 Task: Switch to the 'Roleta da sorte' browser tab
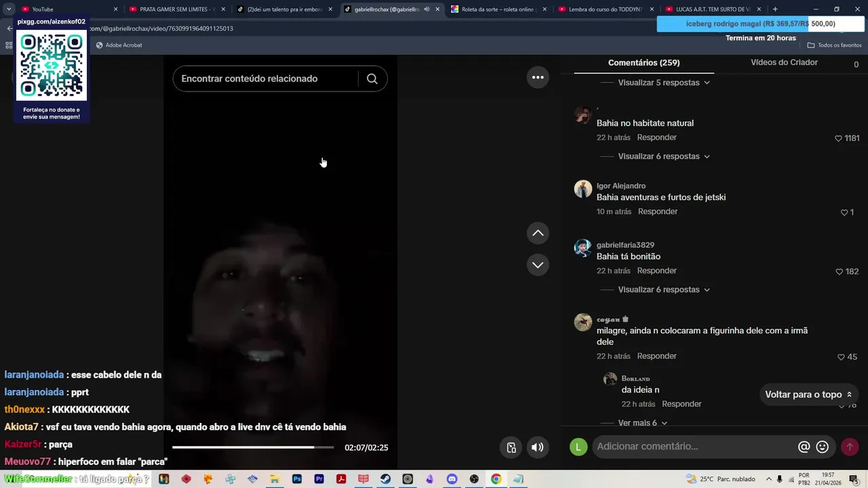[x=498, y=9]
